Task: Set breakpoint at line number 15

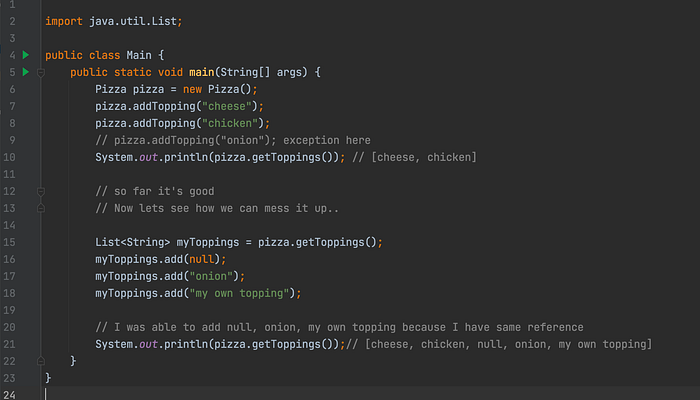Action: coord(9,242)
